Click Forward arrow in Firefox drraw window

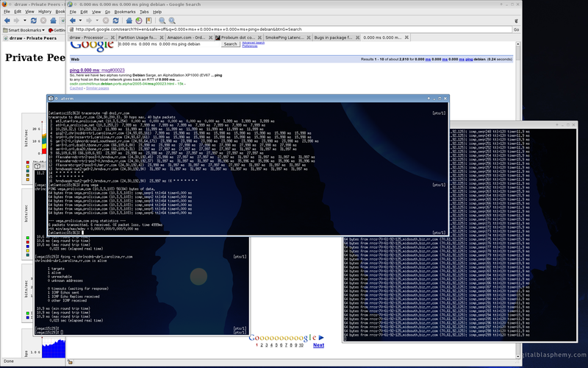click(16, 21)
